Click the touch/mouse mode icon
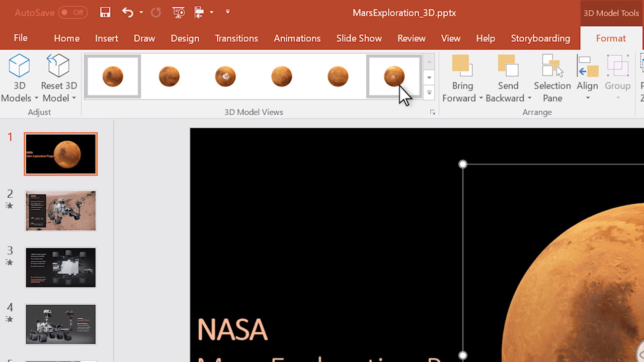 199,13
